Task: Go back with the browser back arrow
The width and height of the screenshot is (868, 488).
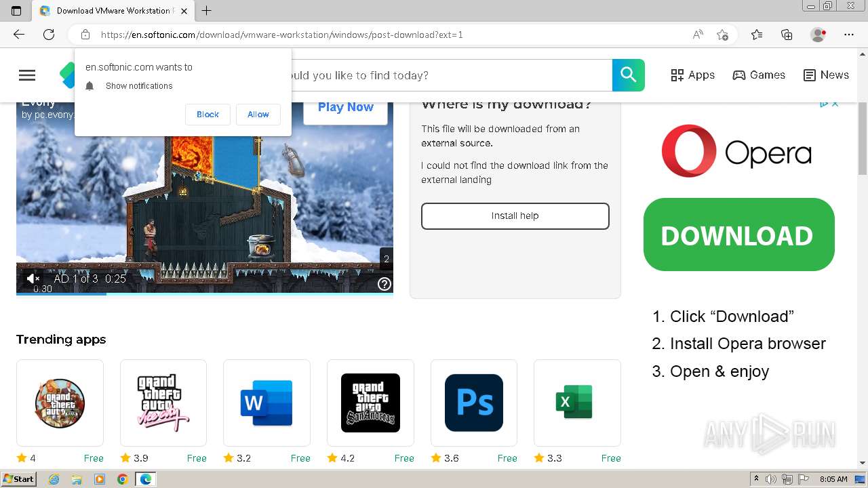Action: pos(19,35)
